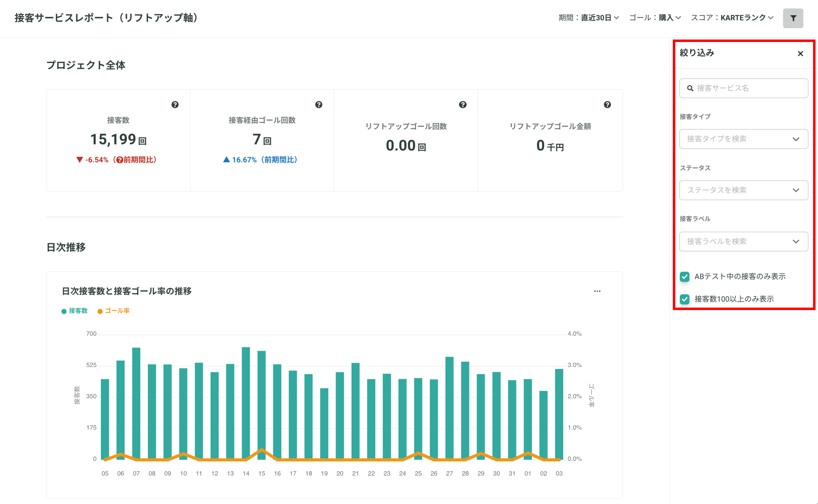Screen dimensions: 818x504
Task: Click the 接客サービスレポート（リフトアップ軸） page title
Action: 106,18
